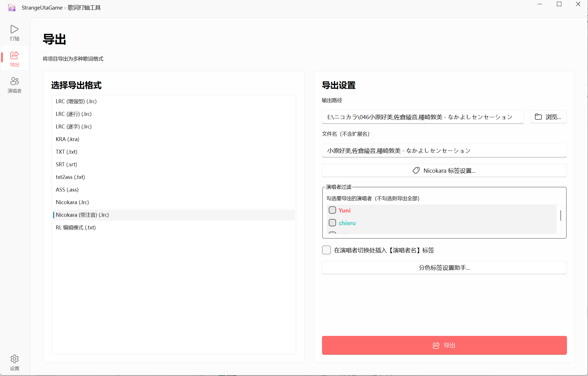Open 设置 settings from the sidebar
Viewport: 588px width, 376px height.
[x=15, y=363]
